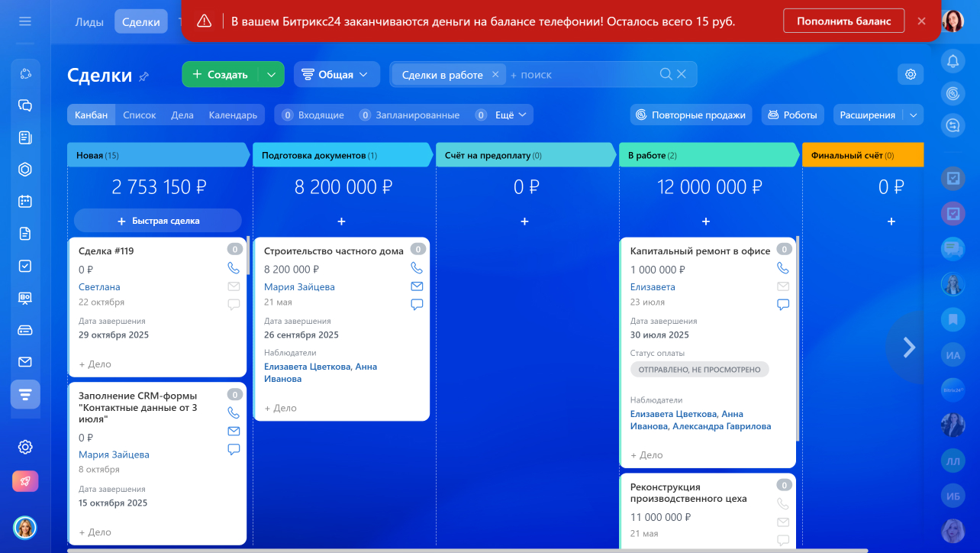Click chat icon on Капитальный ремонт card
This screenshot has width=980, height=553.
tap(783, 304)
